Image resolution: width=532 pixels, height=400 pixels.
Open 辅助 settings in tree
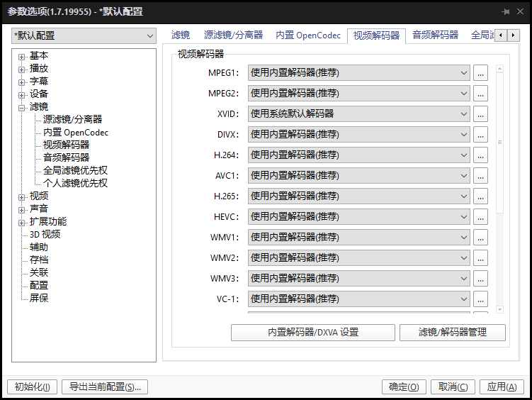click(39, 248)
